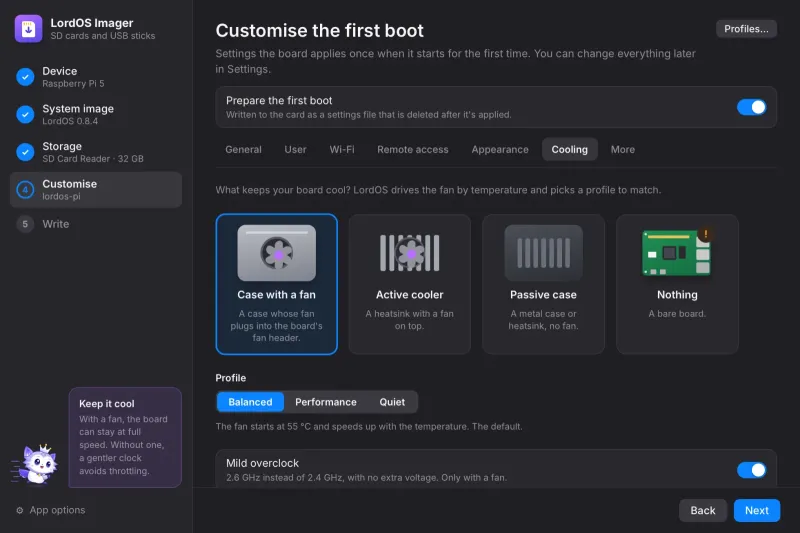Select the Cooling tab

point(569,149)
